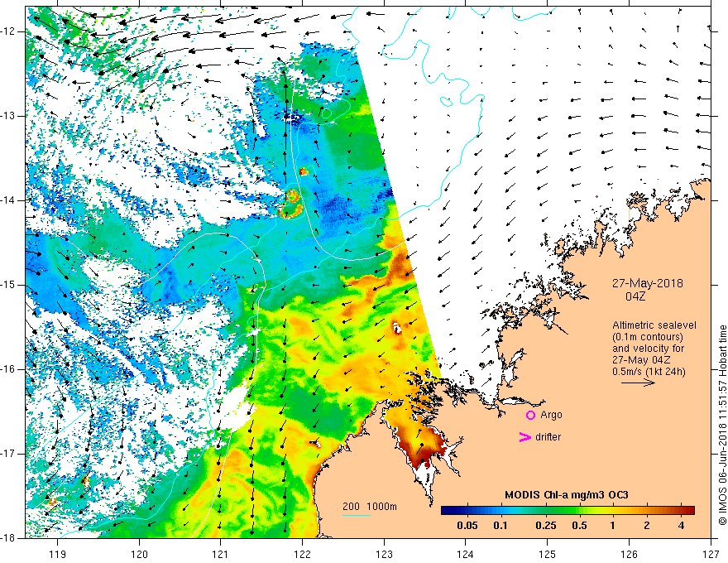Screen dimensions: 728x563
Task: Click the 'drifter' legend label
Action: click(x=548, y=437)
